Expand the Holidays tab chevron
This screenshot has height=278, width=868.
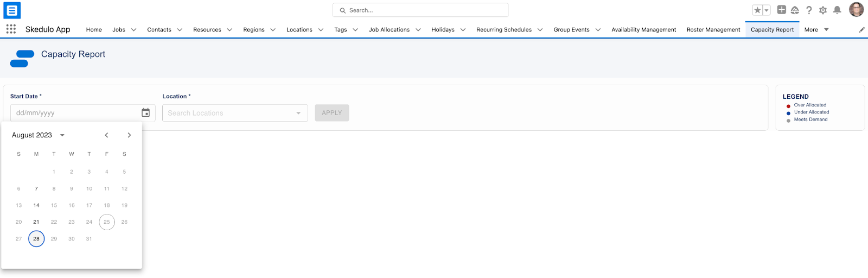pos(463,30)
